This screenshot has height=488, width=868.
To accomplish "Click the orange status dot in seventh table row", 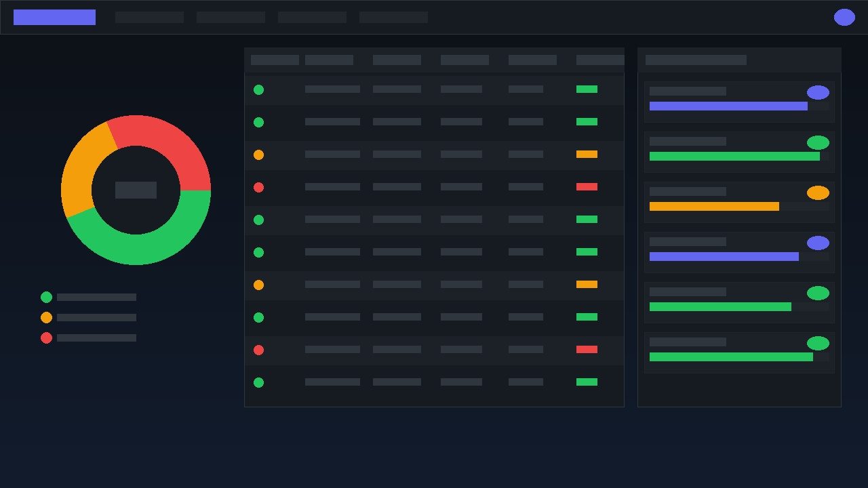I will pyautogui.click(x=258, y=285).
